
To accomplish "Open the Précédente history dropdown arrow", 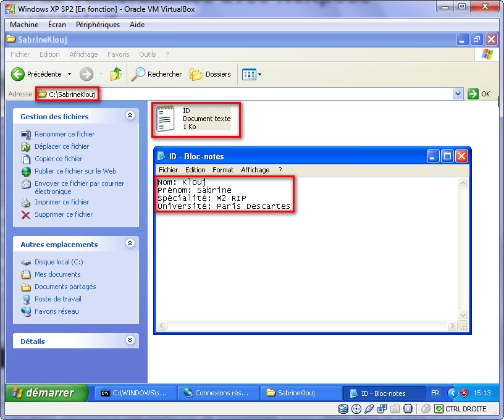I will [69, 74].
